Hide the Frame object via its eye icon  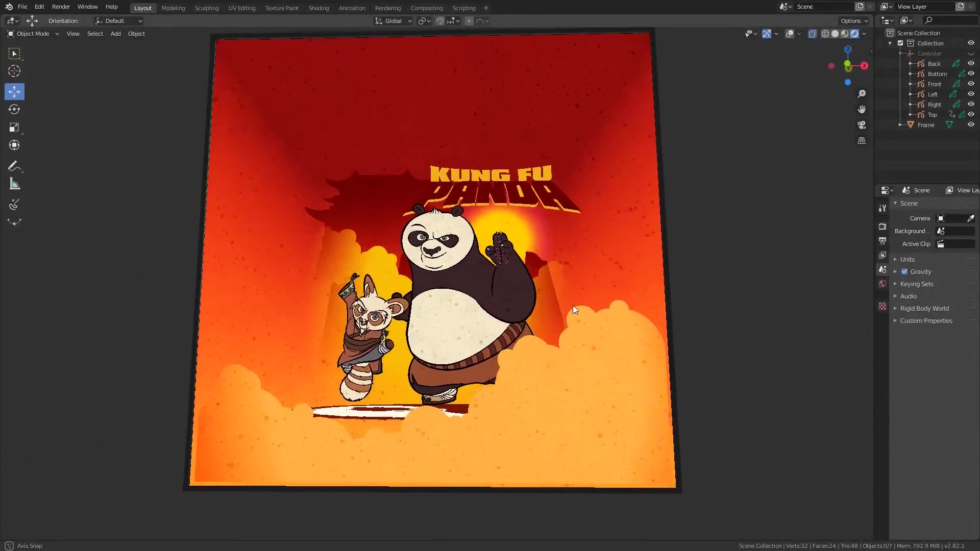point(971,125)
